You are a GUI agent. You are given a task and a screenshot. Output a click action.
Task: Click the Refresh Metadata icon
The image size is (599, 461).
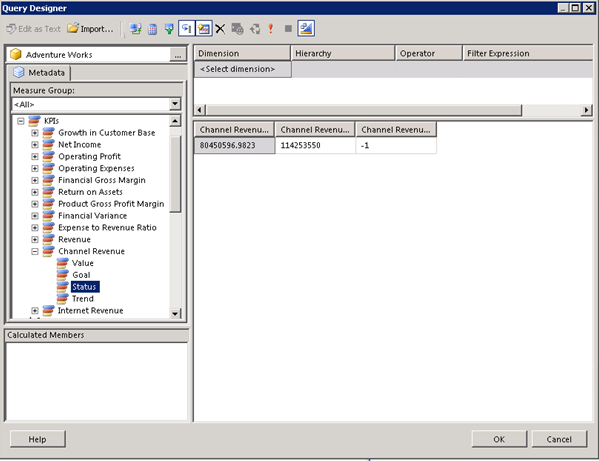(135, 29)
